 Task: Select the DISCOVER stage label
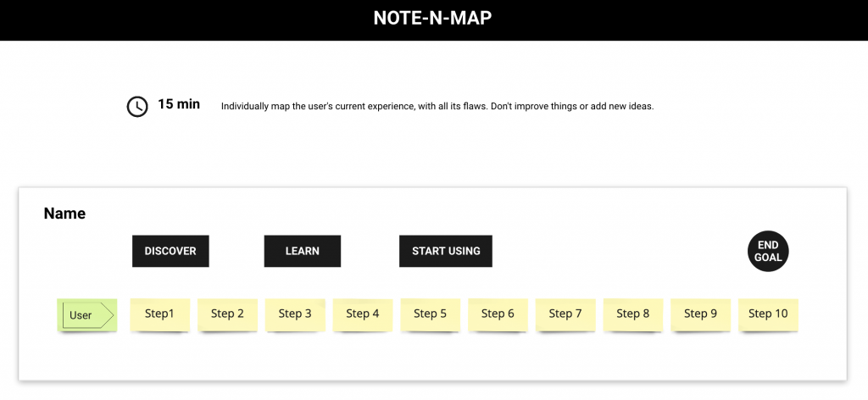(x=170, y=251)
